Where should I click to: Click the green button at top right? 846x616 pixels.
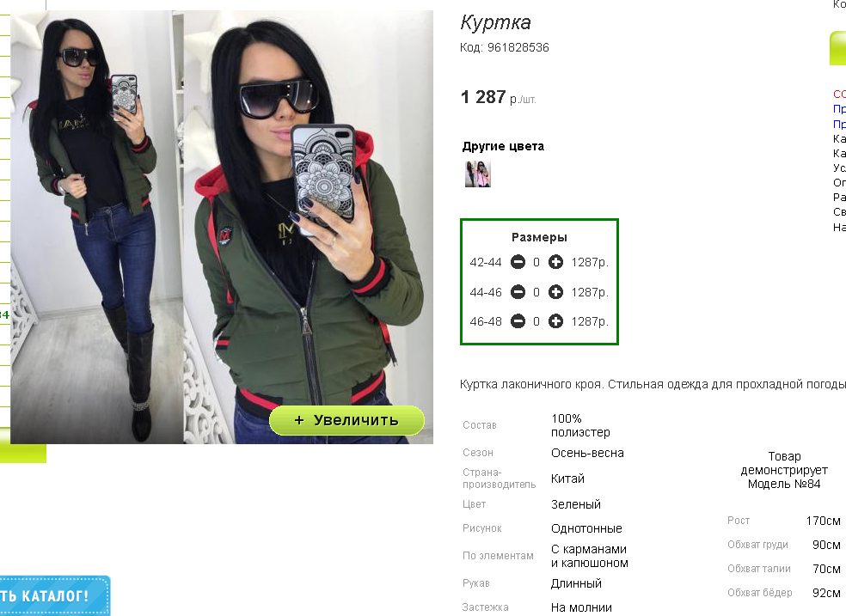[838, 48]
